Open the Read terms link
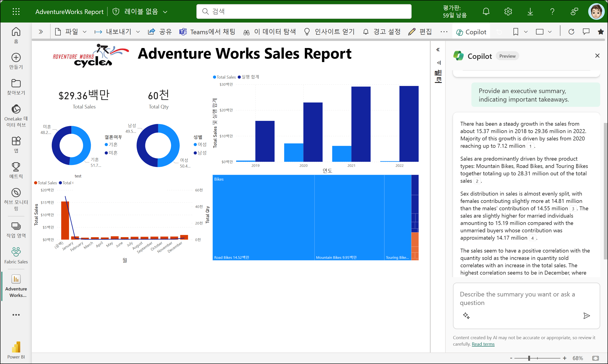 click(483, 344)
